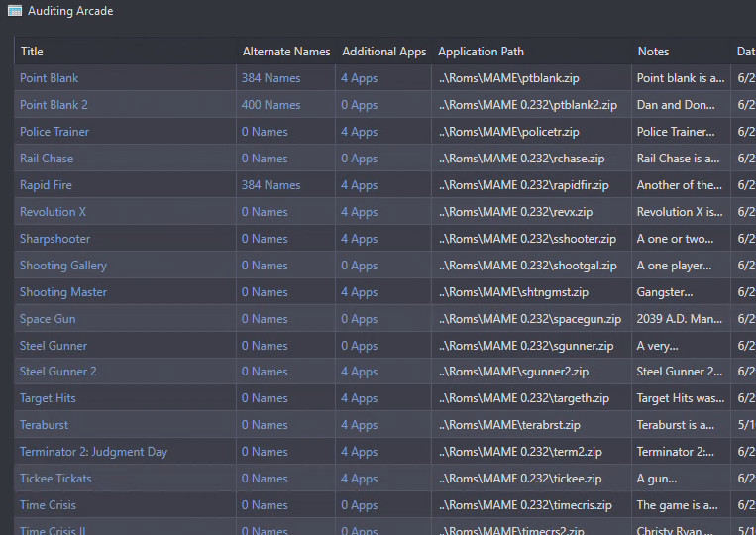This screenshot has width=756, height=535.
Task: Sort by the Notes column header
Action: pos(653,52)
